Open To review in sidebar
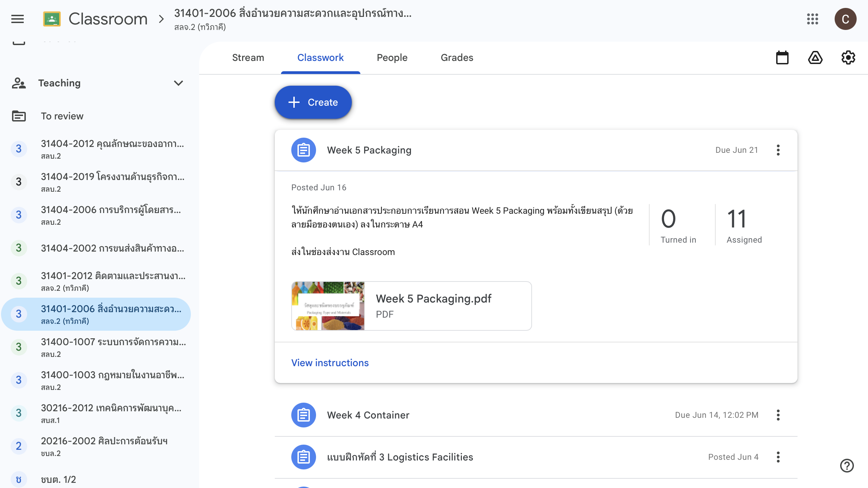The image size is (868, 488). point(96,116)
